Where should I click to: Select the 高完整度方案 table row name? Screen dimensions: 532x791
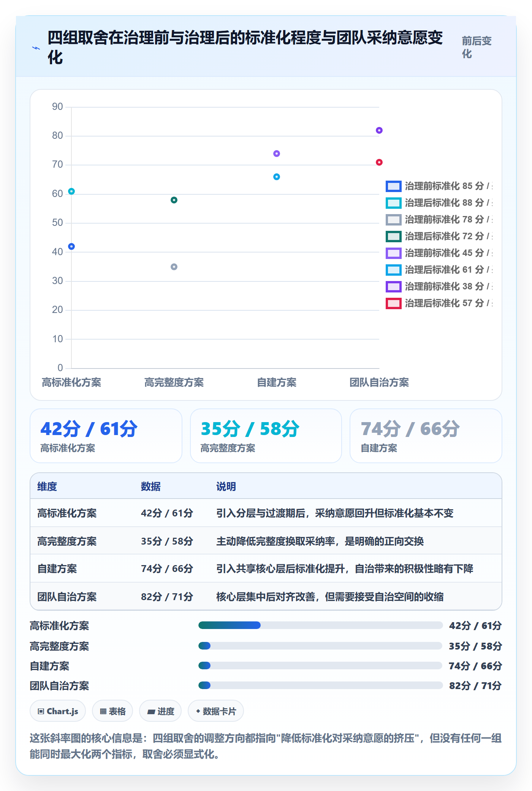[x=67, y=541]
